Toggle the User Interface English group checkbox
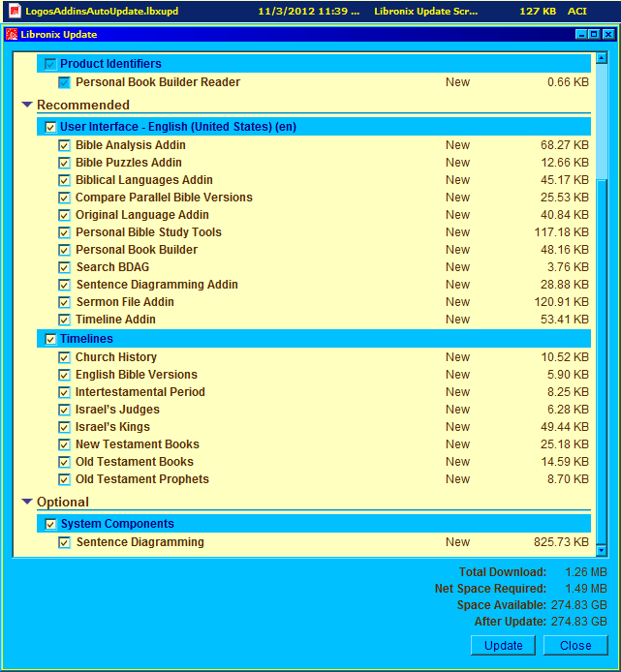621x672 pixels. click(x=50, y=127)
